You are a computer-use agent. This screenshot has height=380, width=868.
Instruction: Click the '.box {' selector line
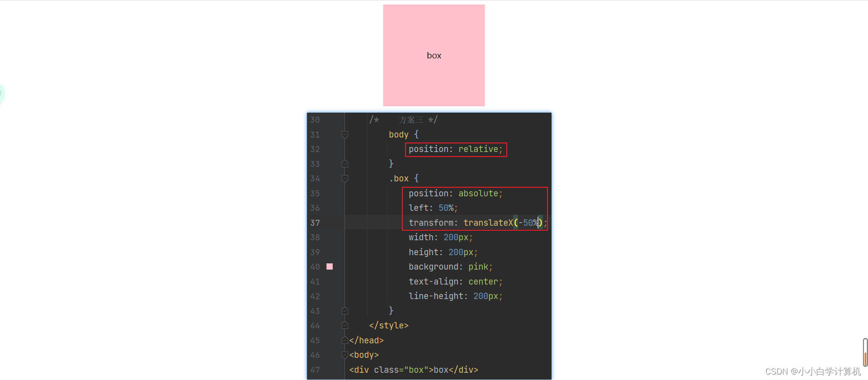[404, 178]
